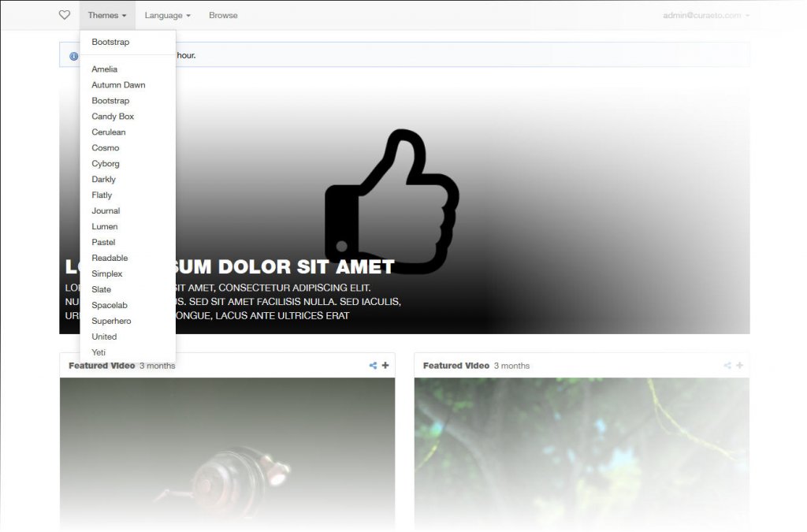Image resolution: width=807 pixels, height=532 pixels.
Task: Open the tree foliage Featured Video thumbnail
Action: click(x=582, y=452)
